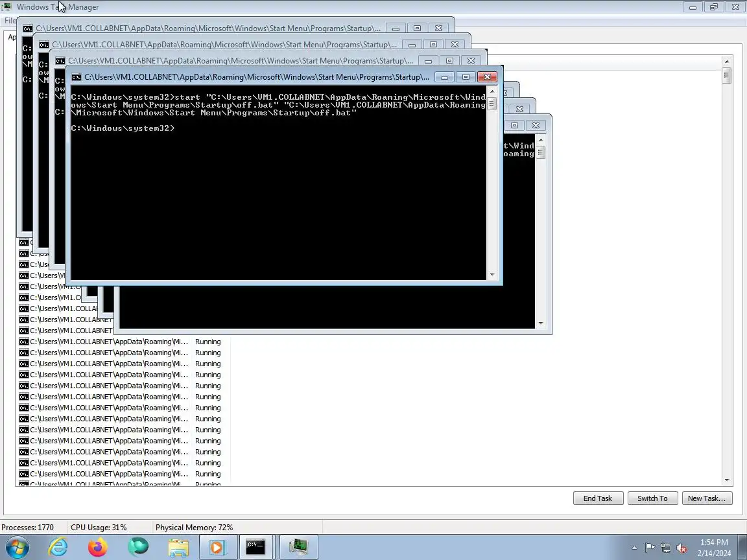This screenshot has width=747, height=560.
Task: Close the Windows Task Manager window
Action: click(735, 6)
